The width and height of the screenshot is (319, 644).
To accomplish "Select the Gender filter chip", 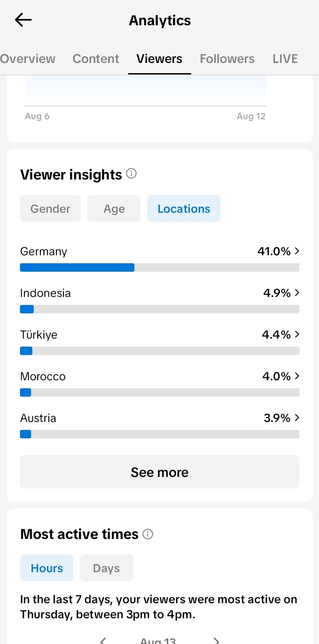I will [x=50, y=208].
